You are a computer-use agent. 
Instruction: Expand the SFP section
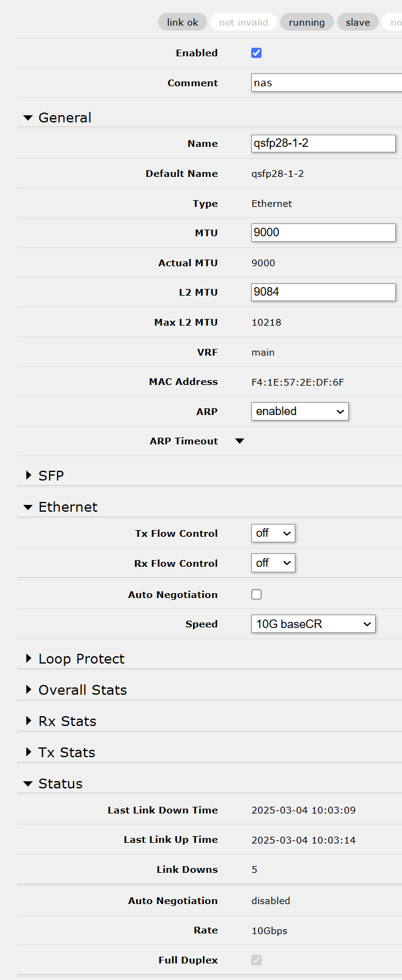pyautogui.click(x=28, y=474)
